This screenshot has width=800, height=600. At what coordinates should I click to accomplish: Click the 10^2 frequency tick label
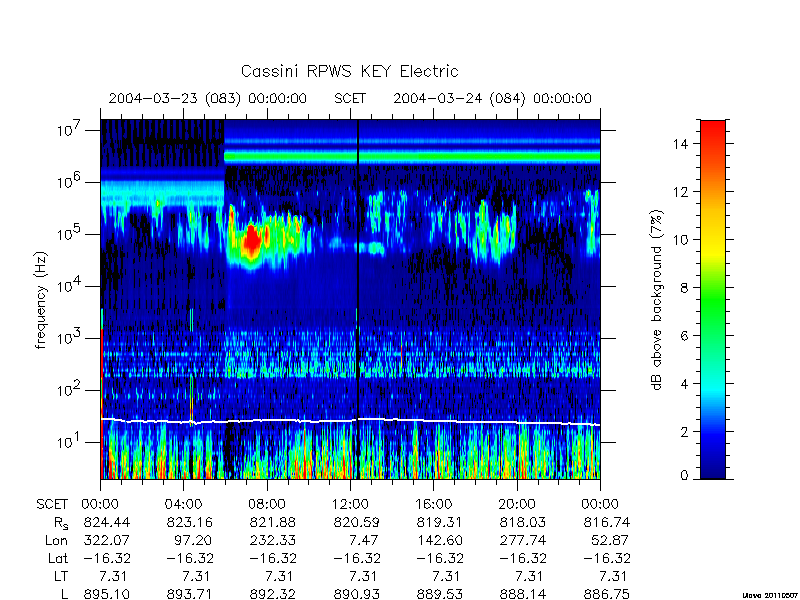pyautogui.click(x=70, y=390)
